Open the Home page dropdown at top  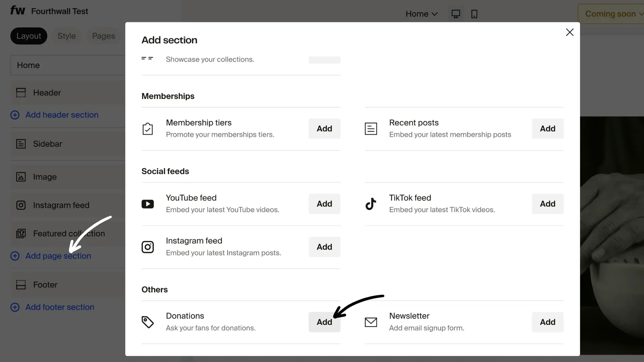click(x=421, y=14)
